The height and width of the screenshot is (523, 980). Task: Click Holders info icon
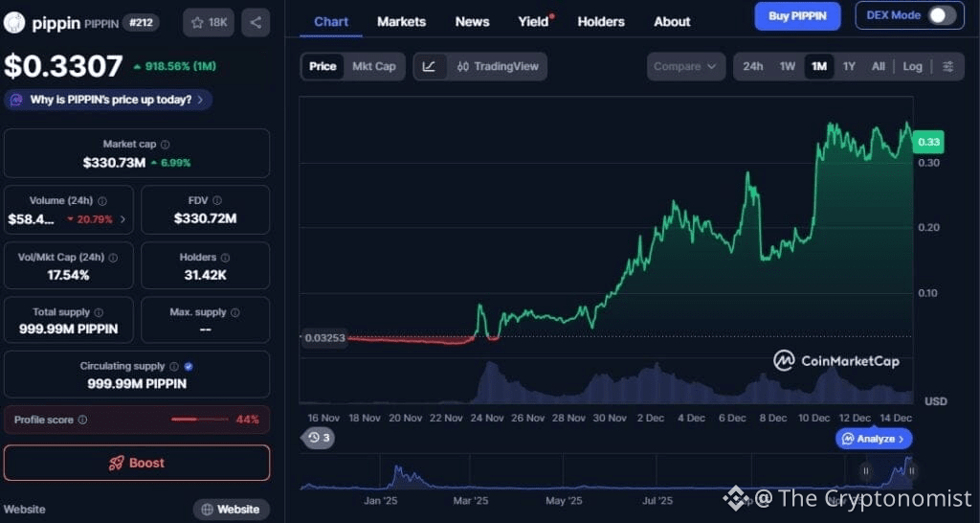click(225, 258)
